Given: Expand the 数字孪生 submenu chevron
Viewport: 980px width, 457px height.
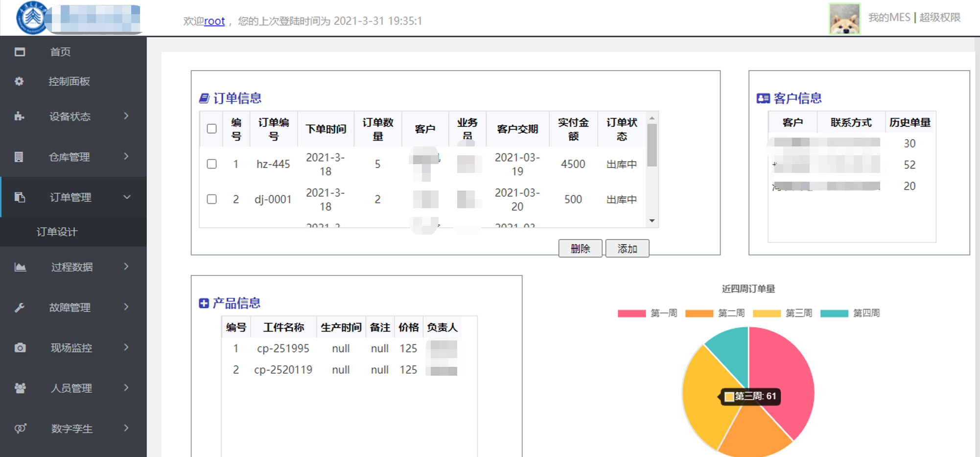Looking at the screenshot, I should click(x=126, y=428).
